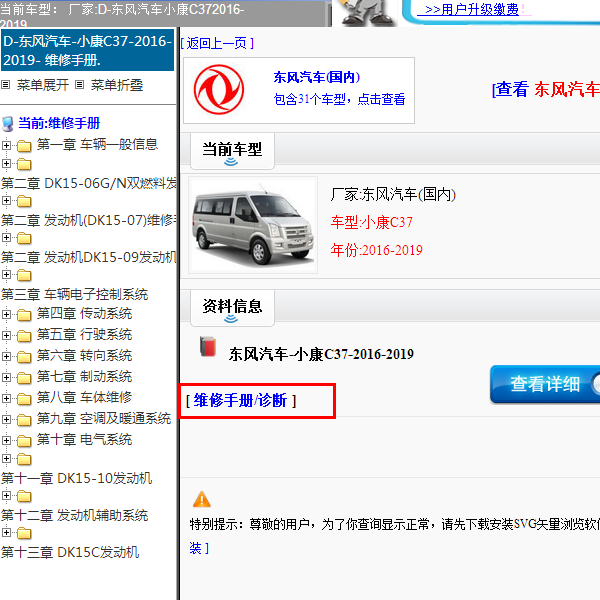Click folder icon above 第二章 DK15-06G/N双燃料
The width and height of the screenshot is (600, 600).
[x=24, y=164]
